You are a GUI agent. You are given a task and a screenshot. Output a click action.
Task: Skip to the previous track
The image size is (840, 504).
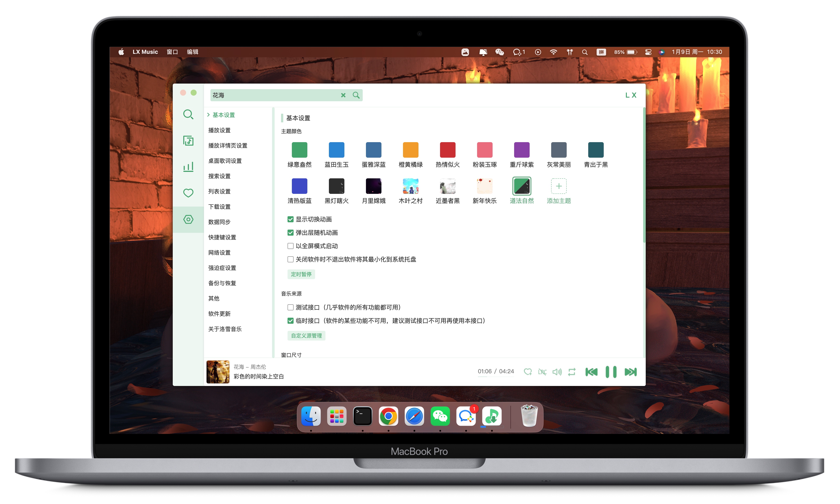[591, 372]
